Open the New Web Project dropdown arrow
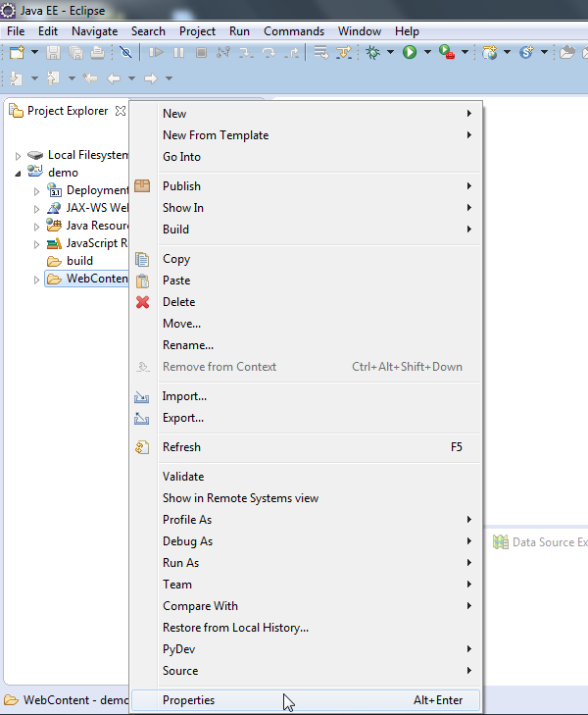588x715 pixels. (x=507, y=52)
